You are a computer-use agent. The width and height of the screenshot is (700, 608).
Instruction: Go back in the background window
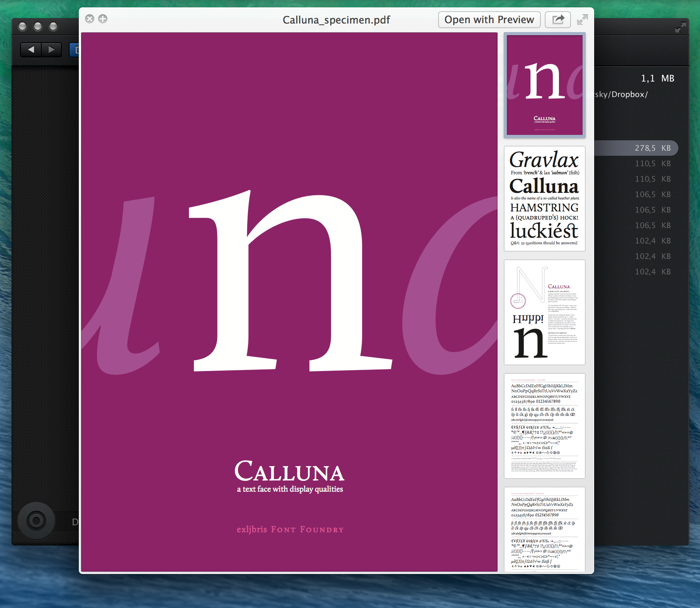pyautogui.click(x=31, y=49)
